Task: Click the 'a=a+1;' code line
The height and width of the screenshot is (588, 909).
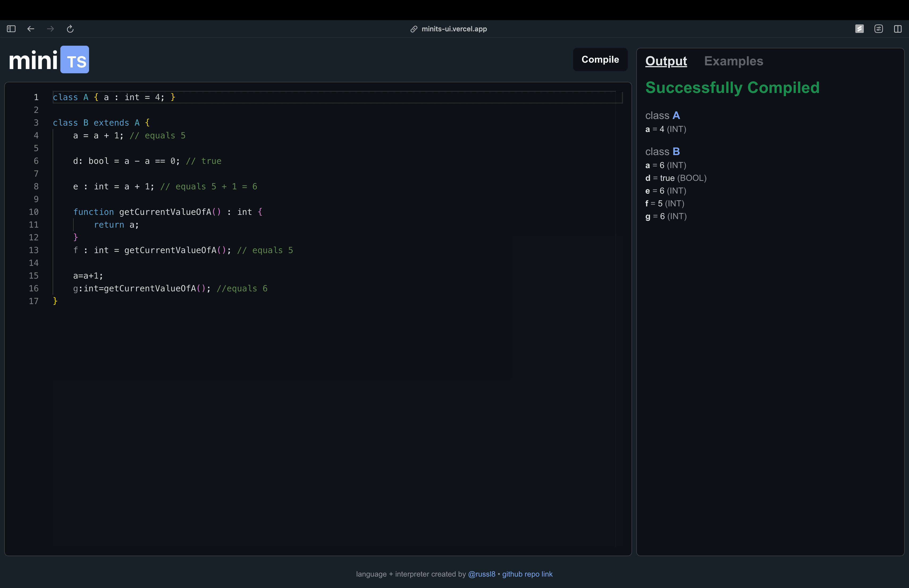Action: click(88, 275)
